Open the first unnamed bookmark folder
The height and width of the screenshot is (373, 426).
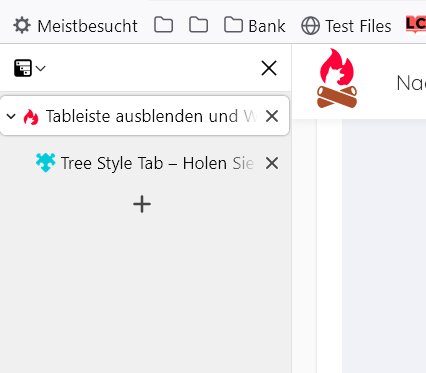point(163,25)
